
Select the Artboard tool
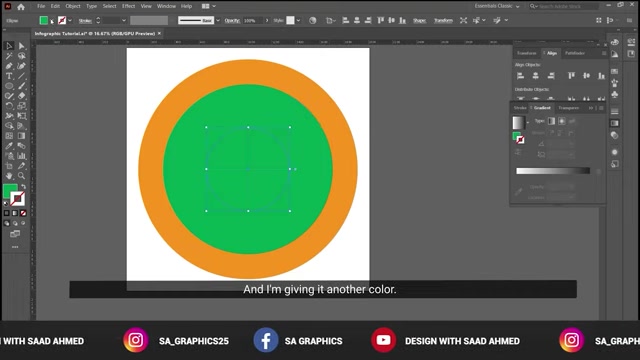[9, 166]
